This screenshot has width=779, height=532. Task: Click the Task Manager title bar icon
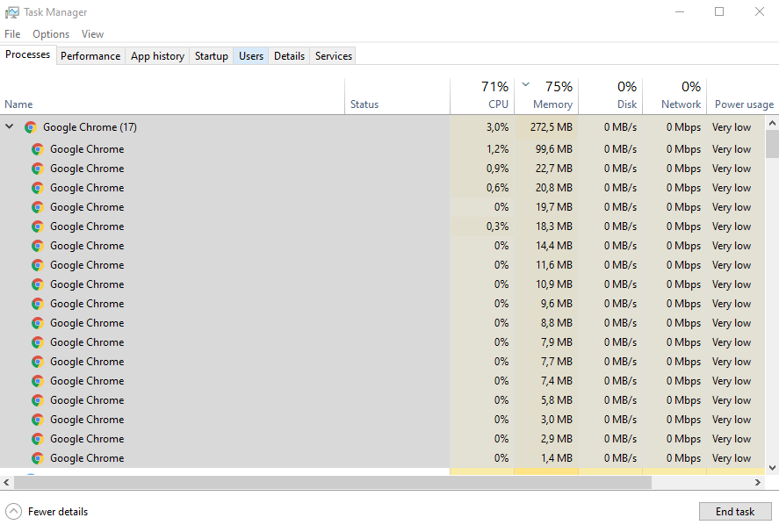[12, 12]
